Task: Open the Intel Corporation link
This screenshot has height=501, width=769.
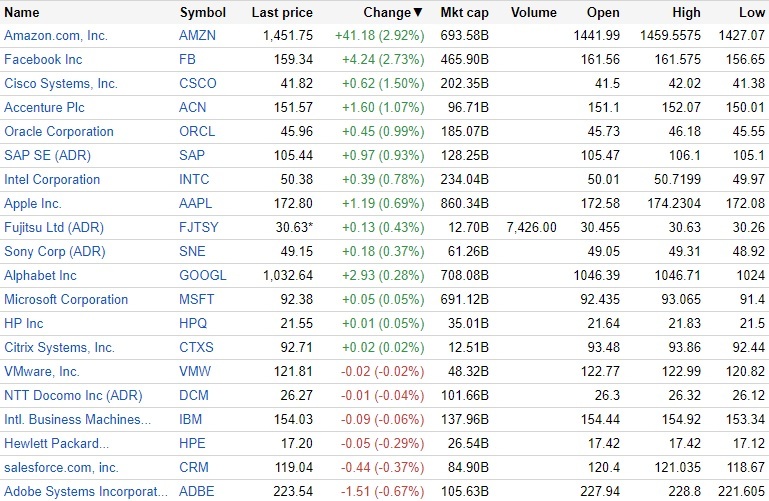Action: click(x=52, y=180)
